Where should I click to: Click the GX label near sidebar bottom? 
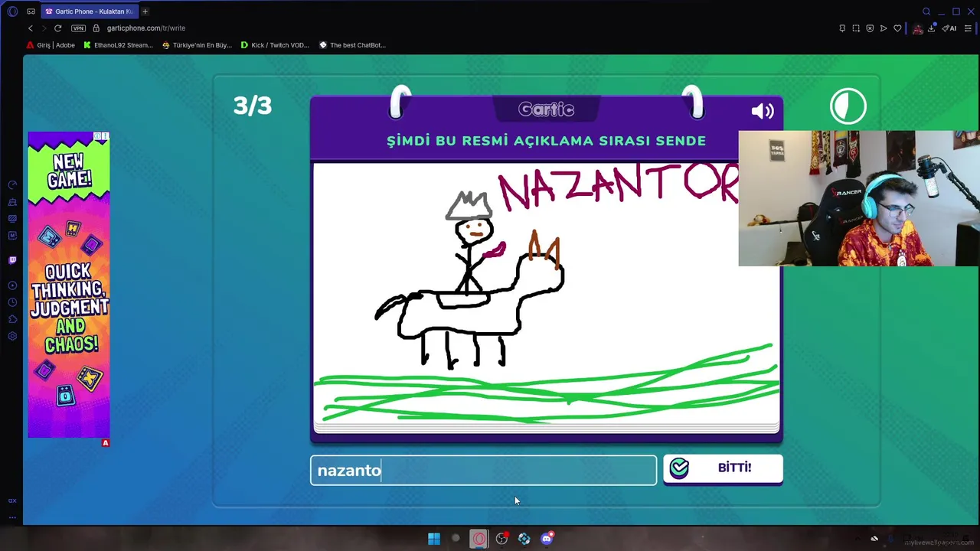[x=12, y=500]
